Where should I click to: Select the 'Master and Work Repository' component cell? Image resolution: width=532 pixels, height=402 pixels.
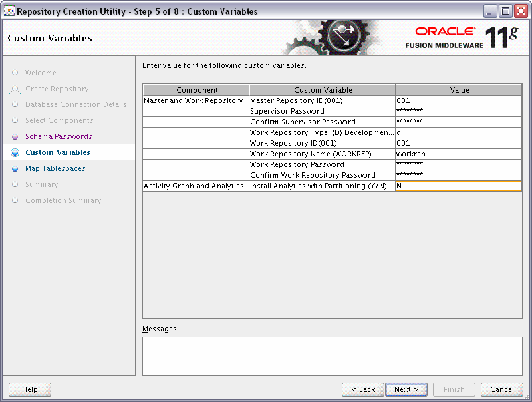pyautogui.click(x=196, y=101)
